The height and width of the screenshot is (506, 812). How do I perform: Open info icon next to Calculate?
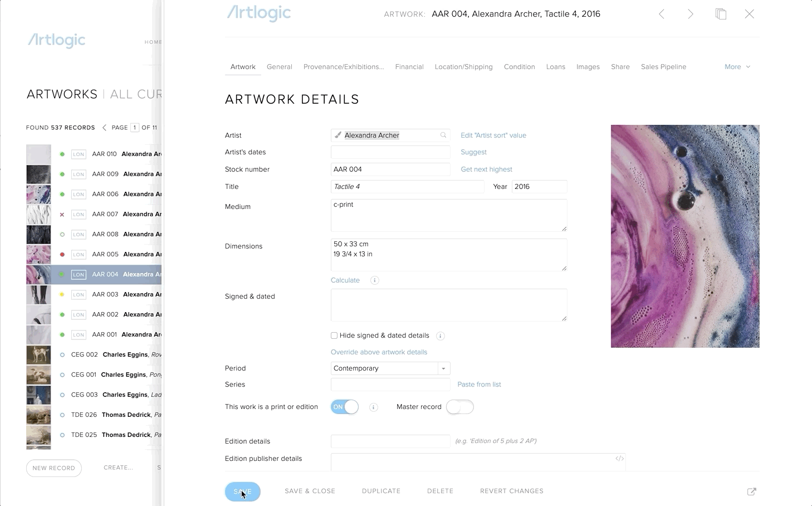pyautogui.click(x=375, y=280)
